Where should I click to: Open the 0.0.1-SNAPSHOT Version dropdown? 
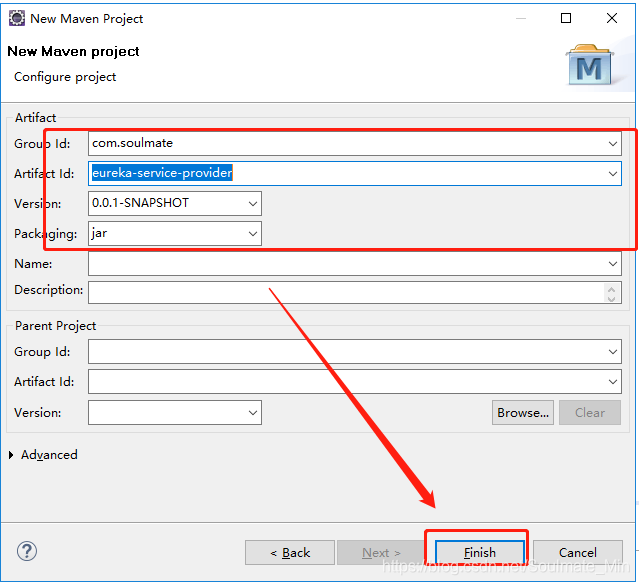253,203
